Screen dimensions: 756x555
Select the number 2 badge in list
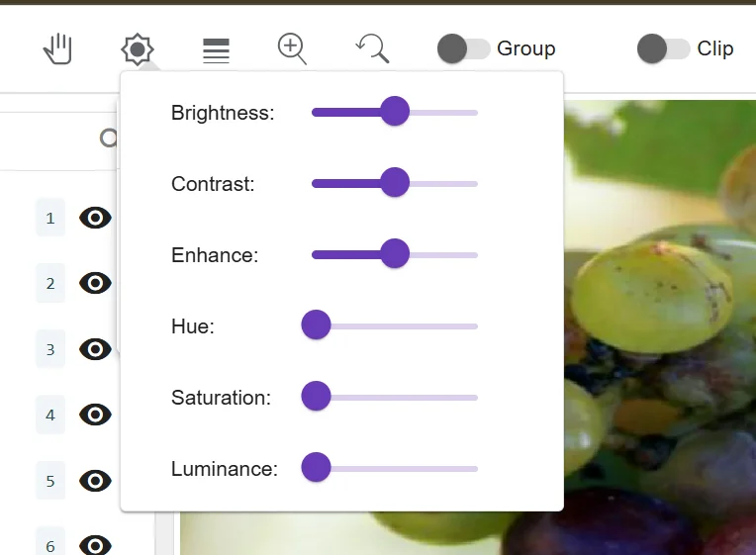coord(50,283)
